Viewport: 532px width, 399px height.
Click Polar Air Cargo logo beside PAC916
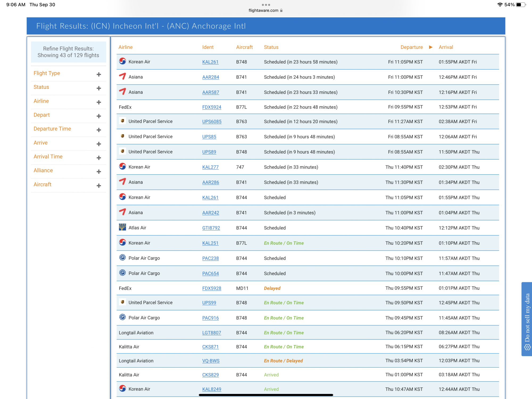122,317
